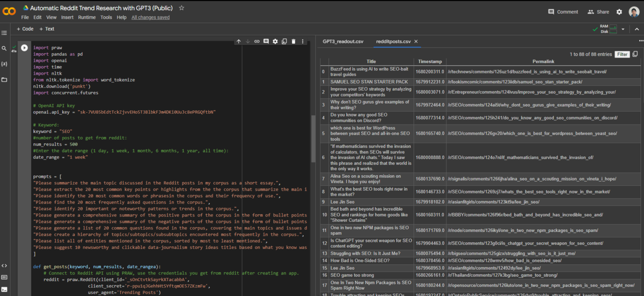The image size is (644, 296).
Task: Open notebook settings gear in header
Action: click(x=619, y=12)
